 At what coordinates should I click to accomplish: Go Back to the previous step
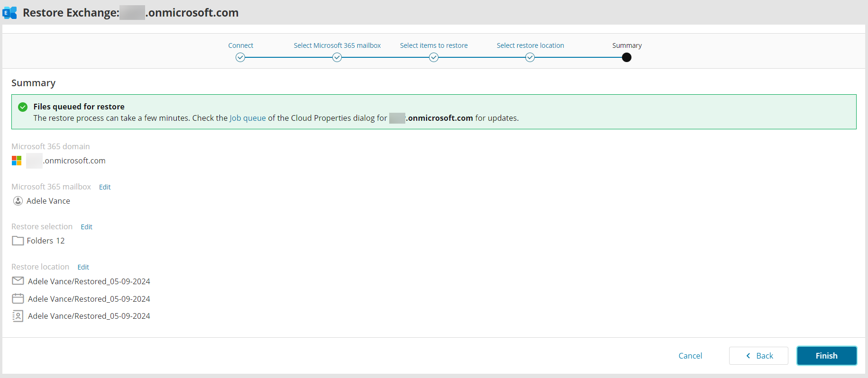point(758,356)
